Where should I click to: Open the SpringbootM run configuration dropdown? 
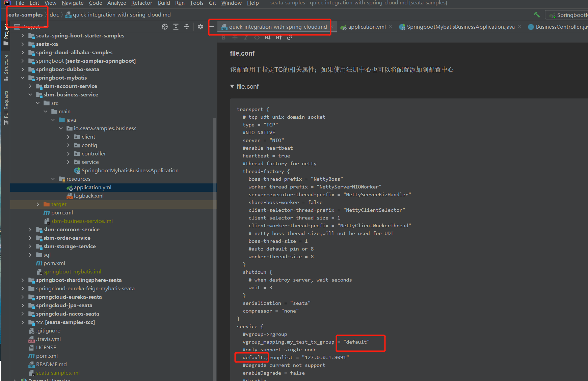click(x=567, y=15)
